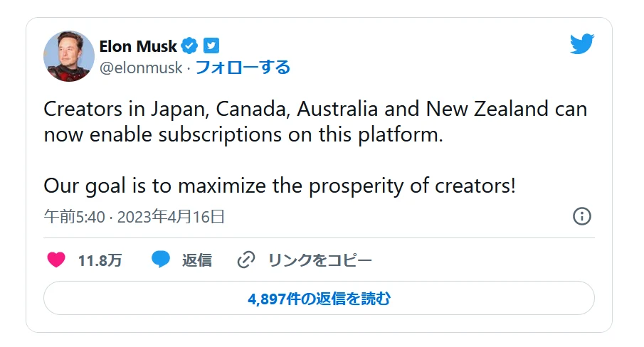The height and width of the screenshot is (347, 644).
Task: Click the 返信 reply label
Action: pos(197,260)
